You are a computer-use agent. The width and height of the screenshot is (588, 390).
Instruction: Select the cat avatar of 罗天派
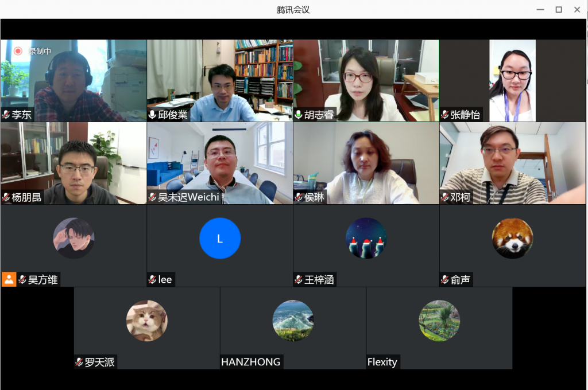pyautogui.click(x=147, y=321)
